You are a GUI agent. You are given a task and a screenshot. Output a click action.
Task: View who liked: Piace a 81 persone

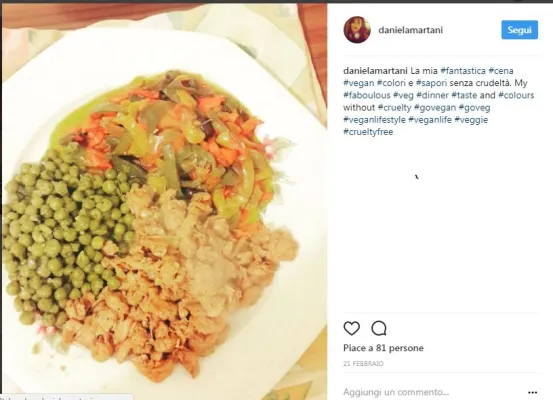[383, 348]
